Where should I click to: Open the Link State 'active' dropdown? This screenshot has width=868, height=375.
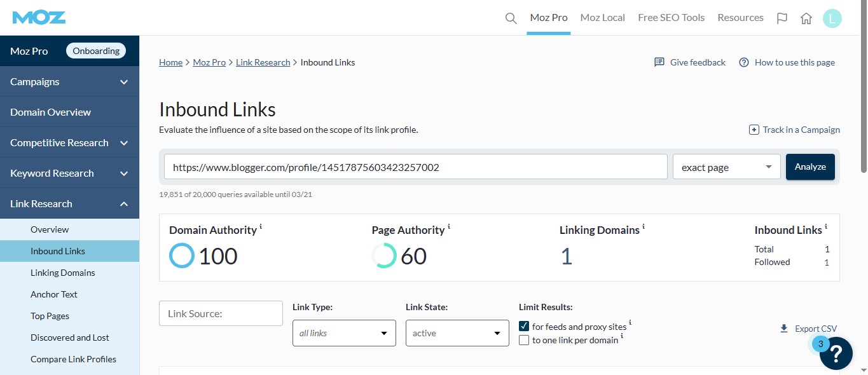click(x=457, y=333)
